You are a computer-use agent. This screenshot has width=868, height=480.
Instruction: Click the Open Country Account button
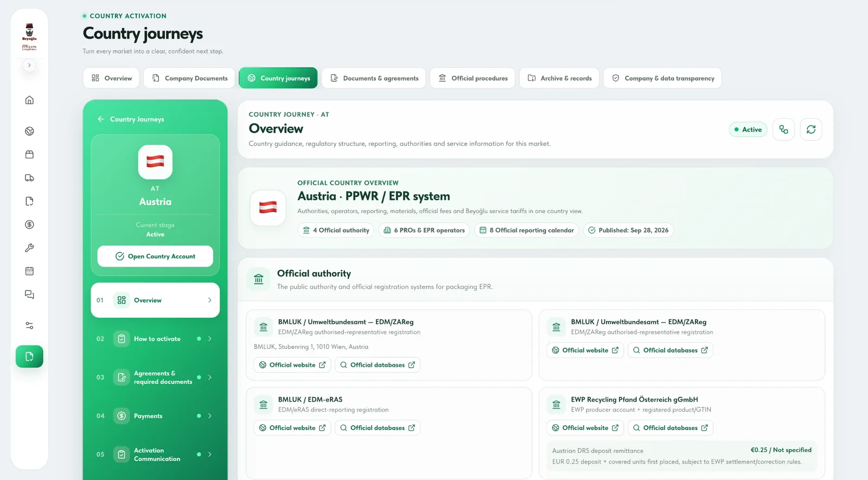click(155, 257)
